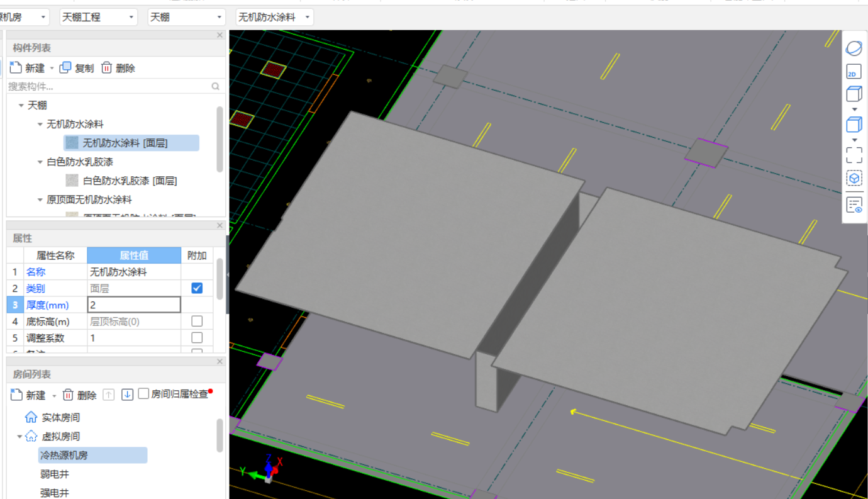Open the dropdown below blue cube icon
The width and height of the screenshot is (868, 499).
854,140
